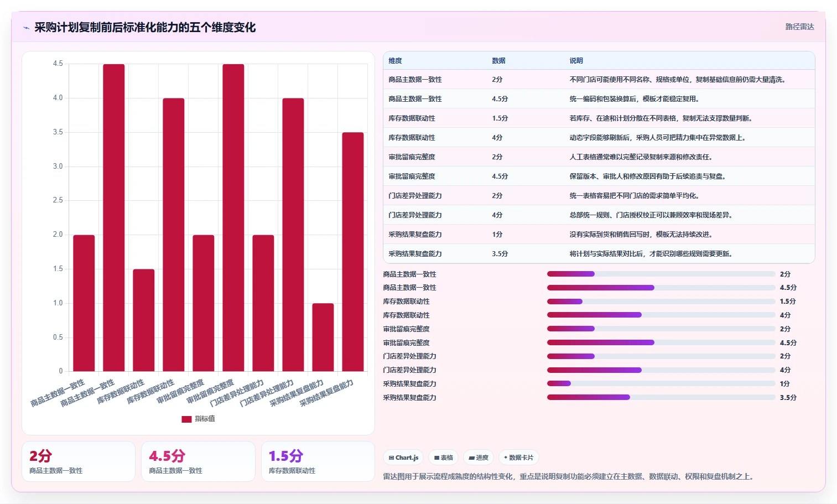Click the 审批留痕完整度 chart bar at 4.5

coord(233,218)
